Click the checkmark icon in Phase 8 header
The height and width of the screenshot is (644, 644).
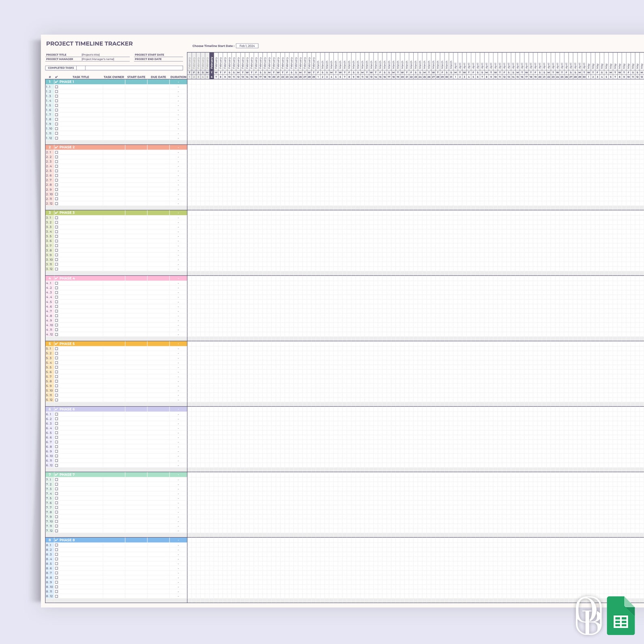pos(56,540)
